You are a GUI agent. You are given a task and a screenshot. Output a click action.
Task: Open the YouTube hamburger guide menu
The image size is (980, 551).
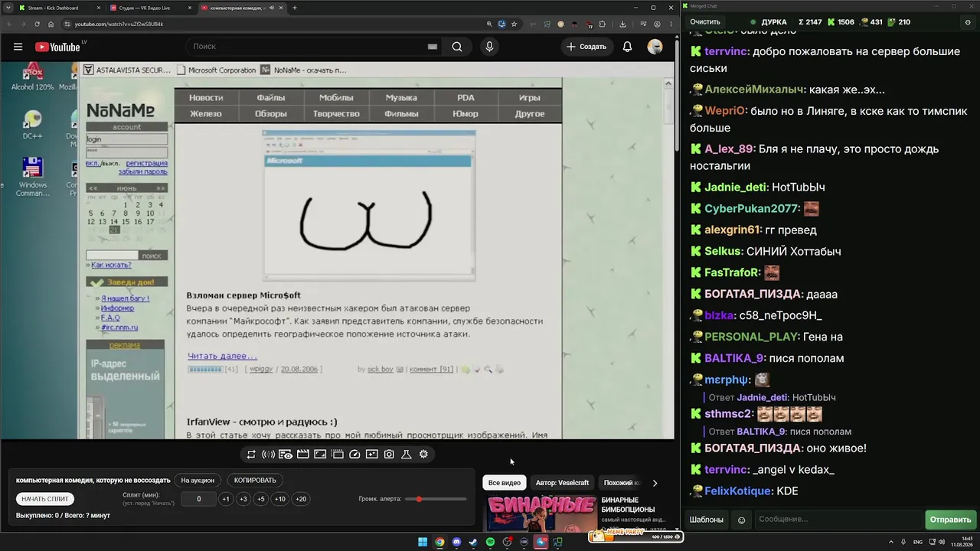[x=18, y=47]
